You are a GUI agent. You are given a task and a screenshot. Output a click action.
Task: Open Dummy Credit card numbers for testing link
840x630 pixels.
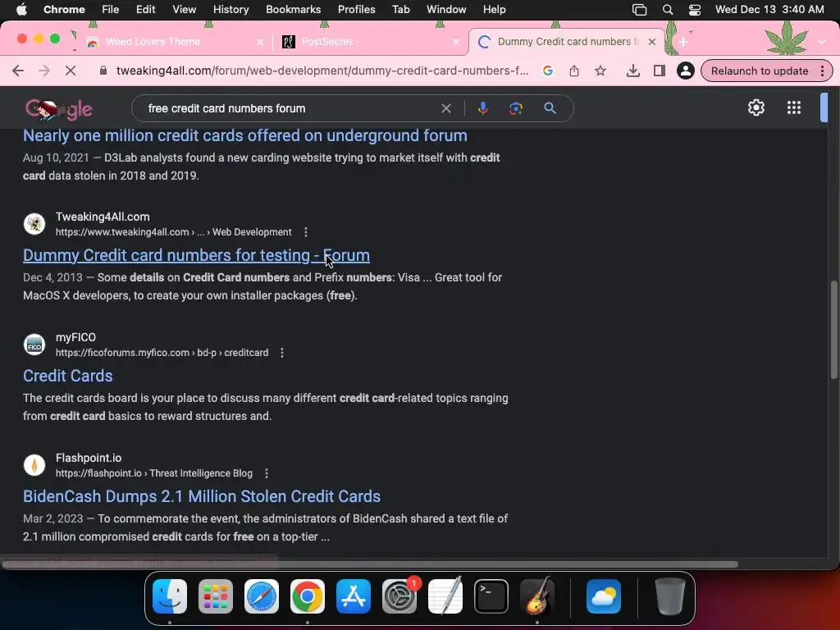click(196, 256)
